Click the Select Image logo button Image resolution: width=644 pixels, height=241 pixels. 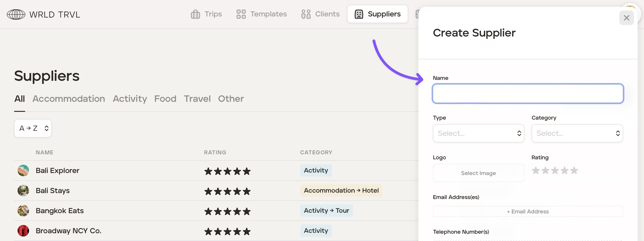478,173
